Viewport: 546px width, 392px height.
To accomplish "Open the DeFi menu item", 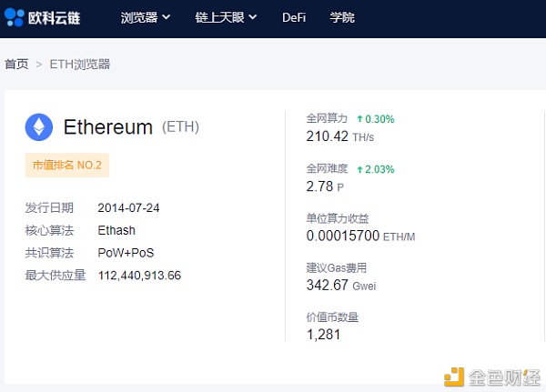I will 294,17.
